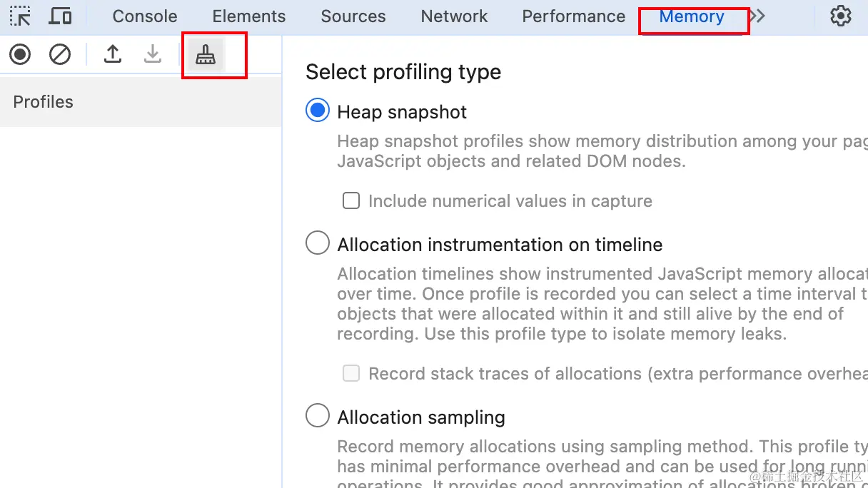The width and height of the screenshot is (868, 488).
Task: Open the Performance tab
Action: [574, 16]
